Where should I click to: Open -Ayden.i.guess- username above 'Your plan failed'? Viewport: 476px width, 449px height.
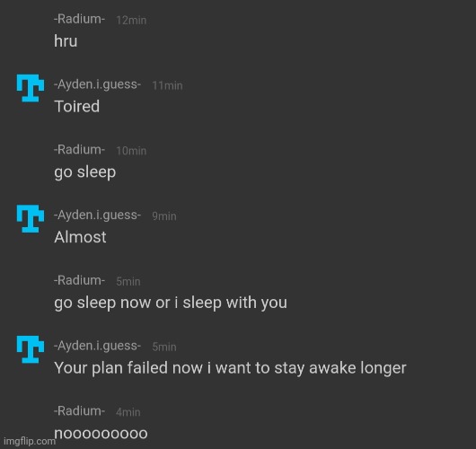point(98,346)
